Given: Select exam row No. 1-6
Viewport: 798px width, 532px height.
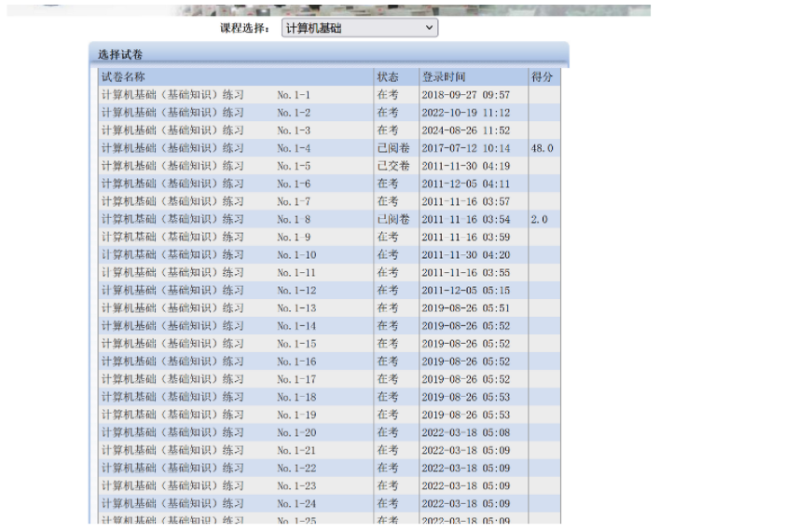Looking at the screenshot, I should click(329, 184).
